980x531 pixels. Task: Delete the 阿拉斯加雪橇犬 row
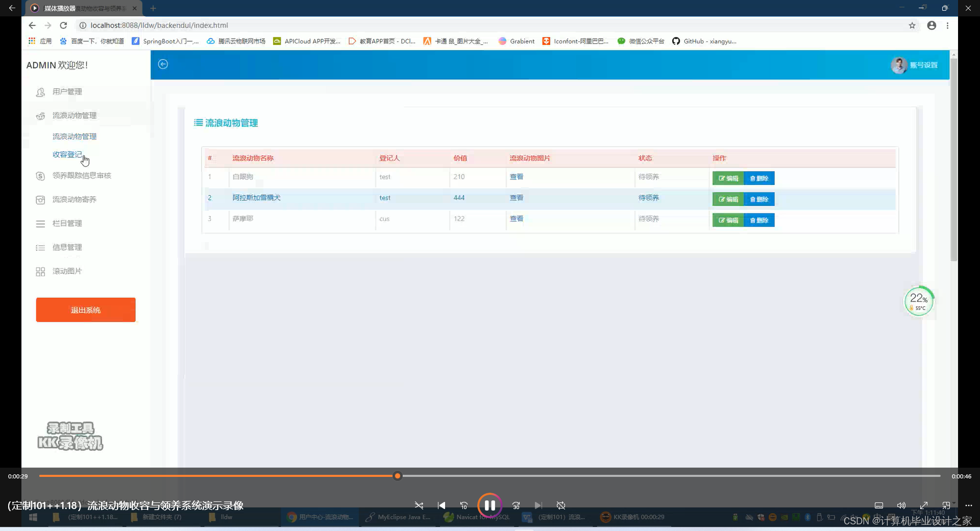click(759, 199)
